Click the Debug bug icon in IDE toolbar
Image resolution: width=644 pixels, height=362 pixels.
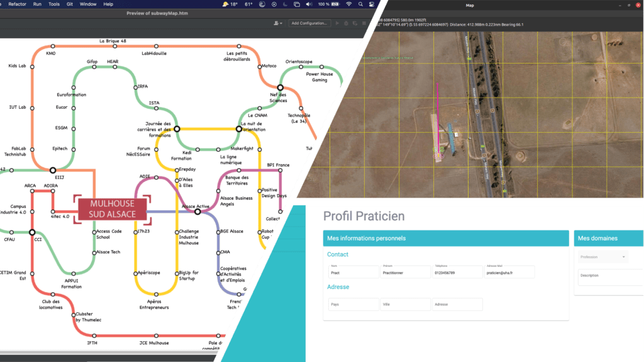(347, 23)
